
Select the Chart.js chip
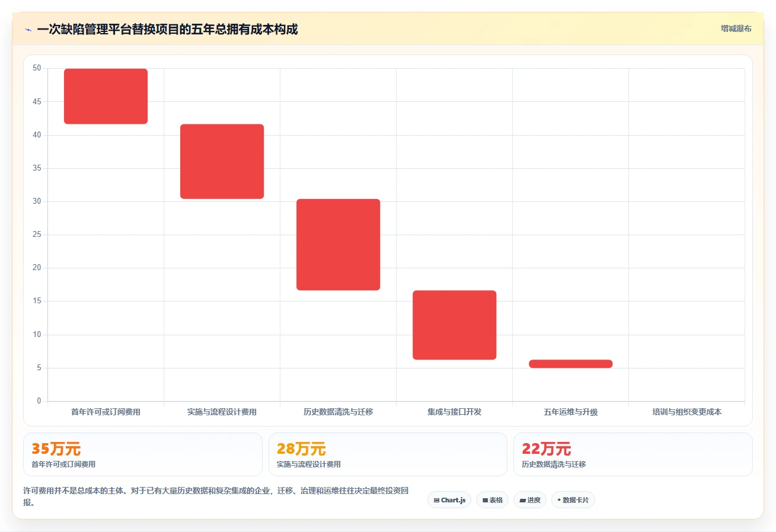pos(449,500)
